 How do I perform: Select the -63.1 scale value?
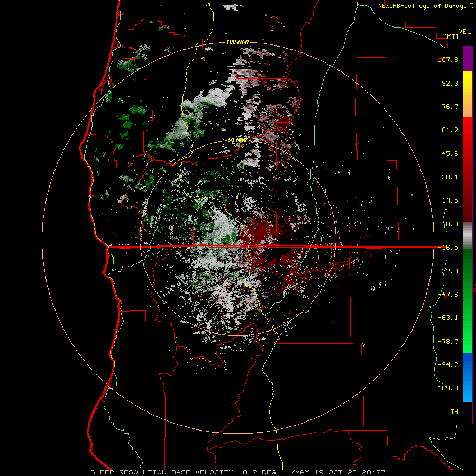point(448,318)
